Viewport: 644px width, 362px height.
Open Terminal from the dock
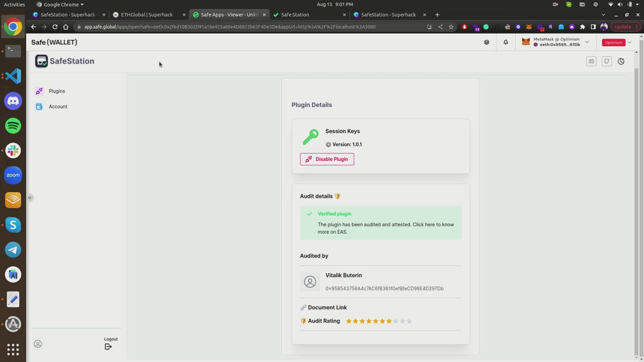coord(13,51)
